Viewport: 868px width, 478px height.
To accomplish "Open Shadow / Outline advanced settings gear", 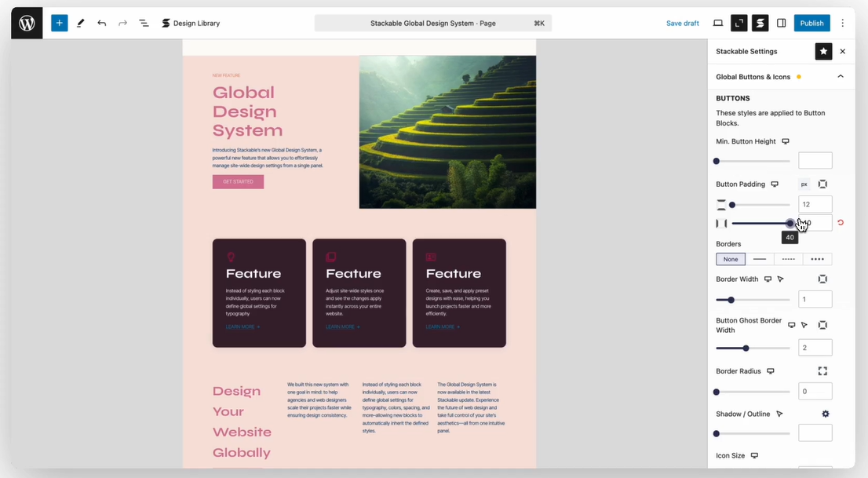I will (x=824, y=414).
